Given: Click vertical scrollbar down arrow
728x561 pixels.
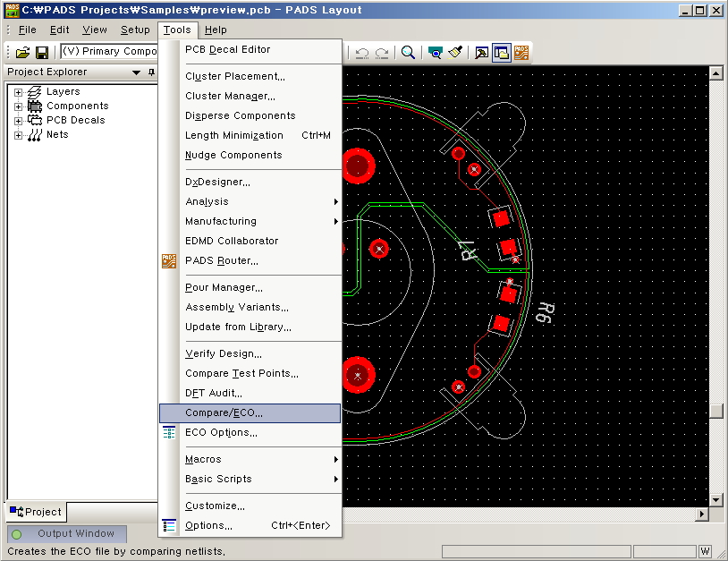Looking at the screenshot, I should coord(716,500).
